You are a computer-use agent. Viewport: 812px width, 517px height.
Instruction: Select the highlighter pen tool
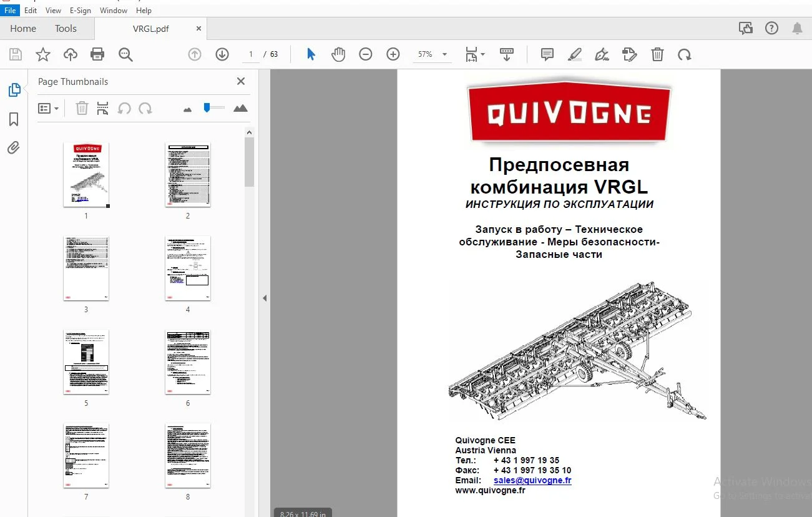point(575,54)
